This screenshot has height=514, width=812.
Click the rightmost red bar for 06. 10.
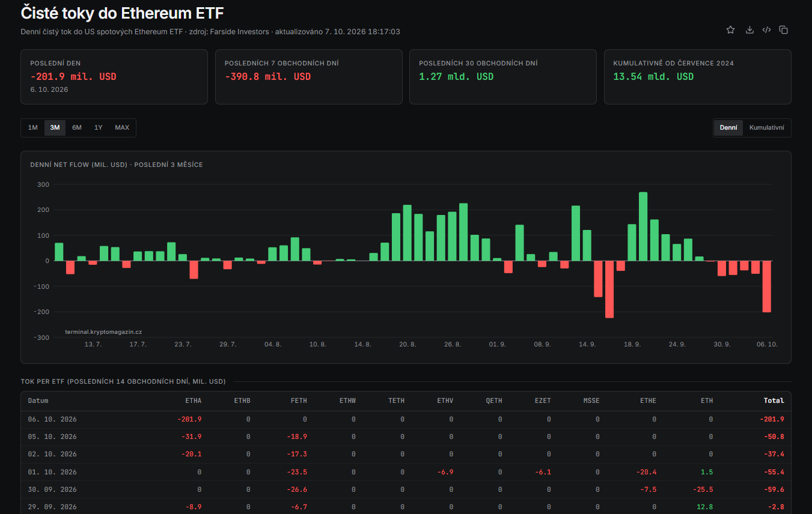[766, 286]
